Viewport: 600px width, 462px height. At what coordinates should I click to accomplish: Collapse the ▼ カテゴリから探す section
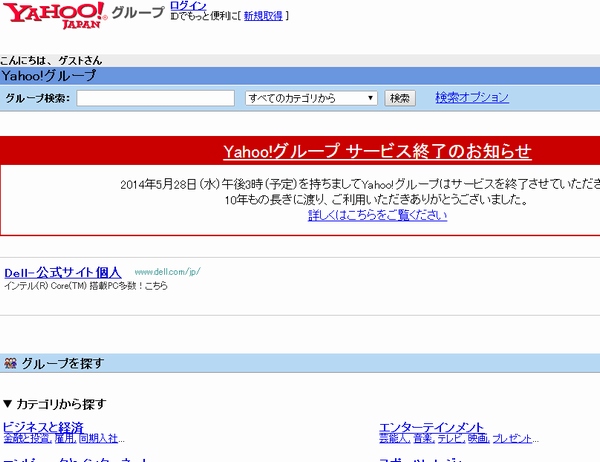coord(54,403)
